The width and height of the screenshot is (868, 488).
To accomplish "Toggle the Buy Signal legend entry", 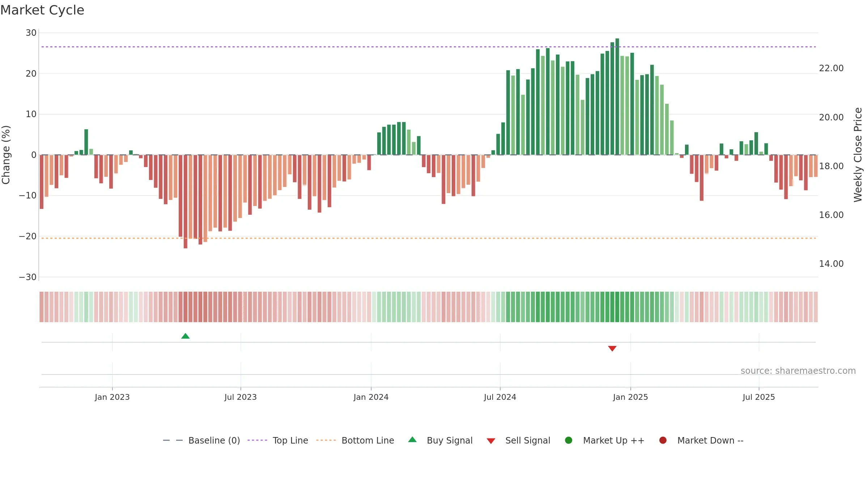I will pos(440,440).
